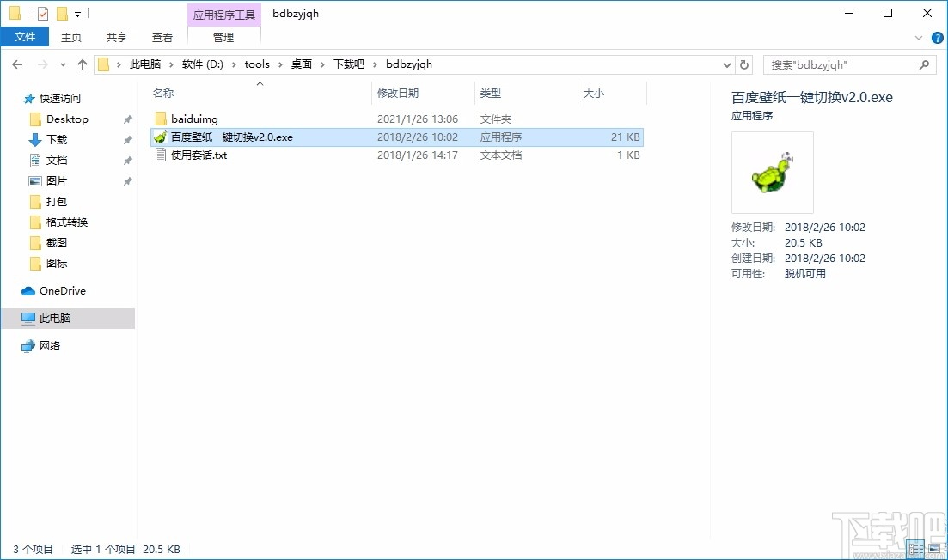This screenshot has height=560, width=948.
Task: Click the Back navigation arrow
Action: (17, 64)
